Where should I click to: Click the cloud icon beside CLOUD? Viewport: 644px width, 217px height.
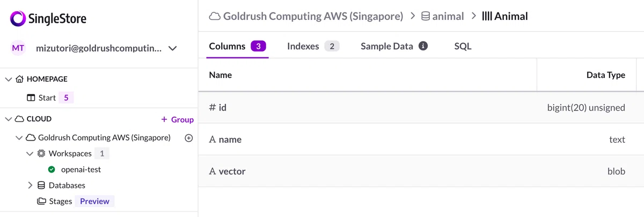click(19, 119)
